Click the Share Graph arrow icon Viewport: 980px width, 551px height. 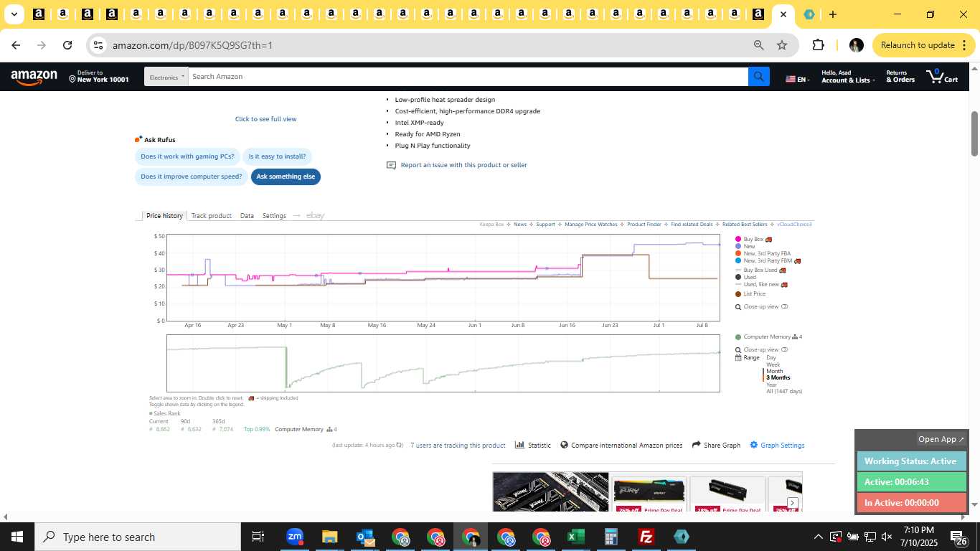coord(696,445)
